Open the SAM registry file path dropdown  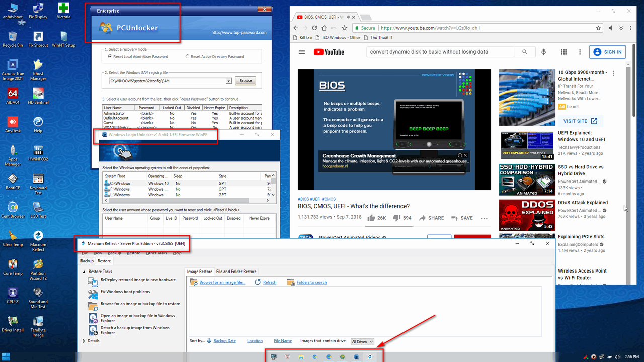coord(229,81)
